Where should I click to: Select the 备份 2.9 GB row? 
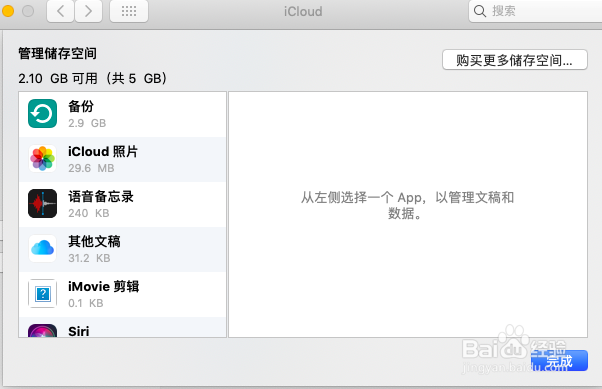coord(122,114)
